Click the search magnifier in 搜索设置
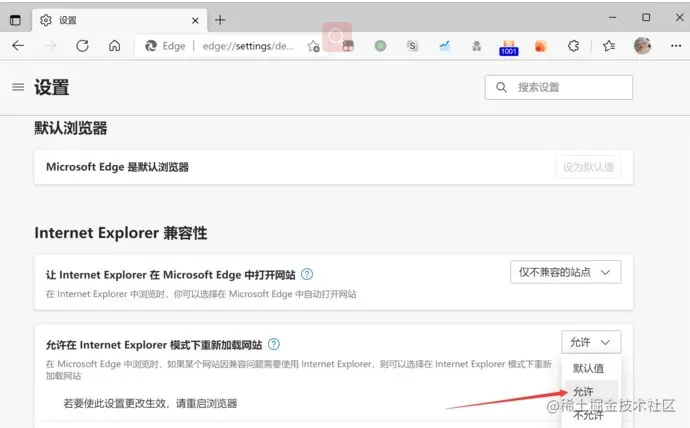Viewport: 690px width, 428px height. [x=501, y=87]
